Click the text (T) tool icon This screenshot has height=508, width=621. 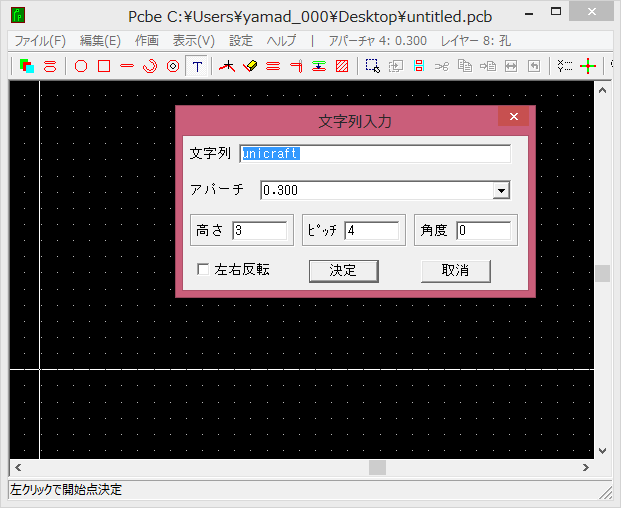[x=198, y=66]
